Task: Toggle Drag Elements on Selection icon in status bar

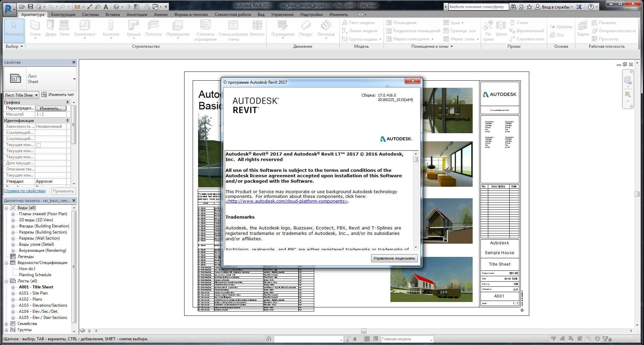Action: [x=589, y=339]
